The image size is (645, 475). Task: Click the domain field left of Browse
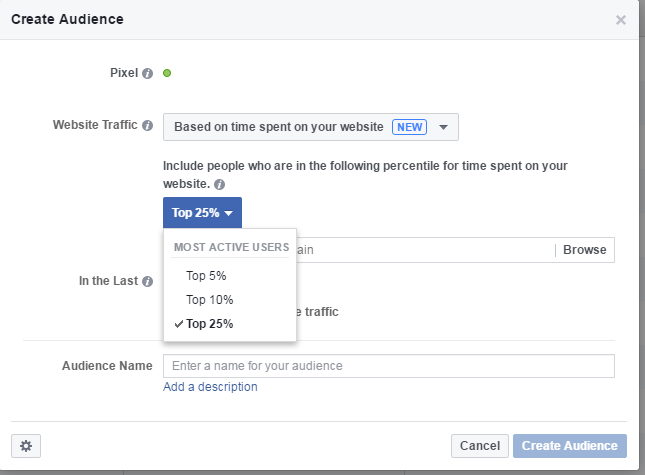pos(425,250)
